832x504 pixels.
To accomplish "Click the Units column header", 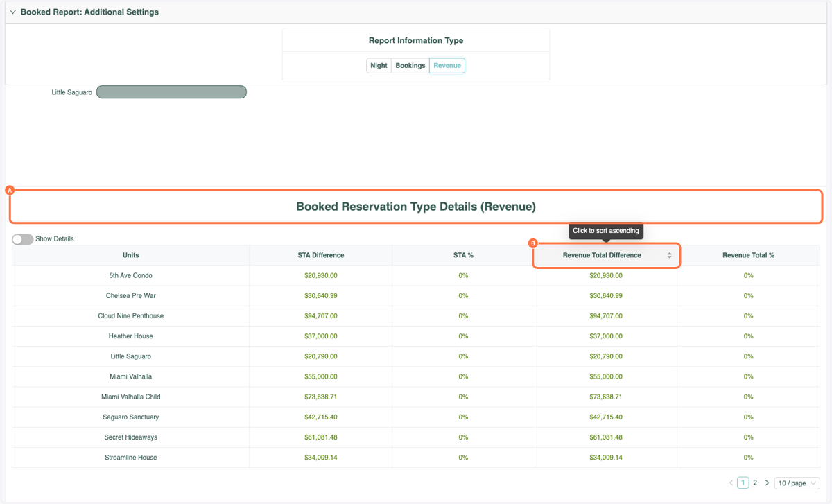I will coord(131,255).
